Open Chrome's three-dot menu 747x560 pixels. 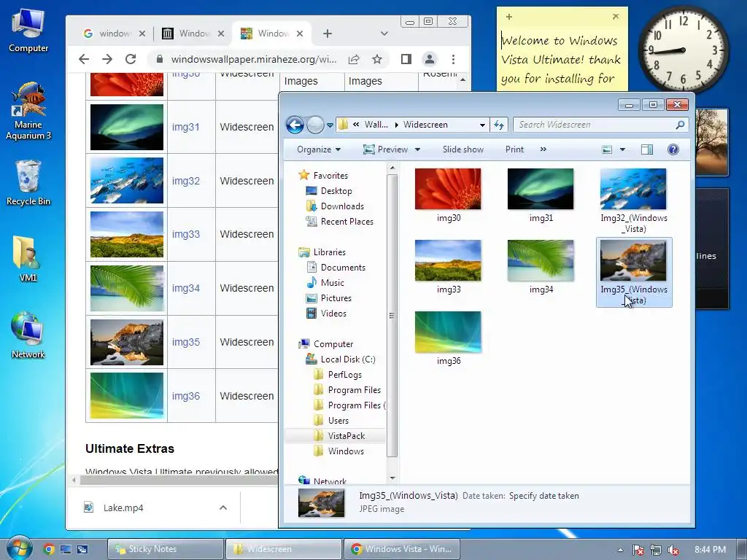tap(453, 59)
